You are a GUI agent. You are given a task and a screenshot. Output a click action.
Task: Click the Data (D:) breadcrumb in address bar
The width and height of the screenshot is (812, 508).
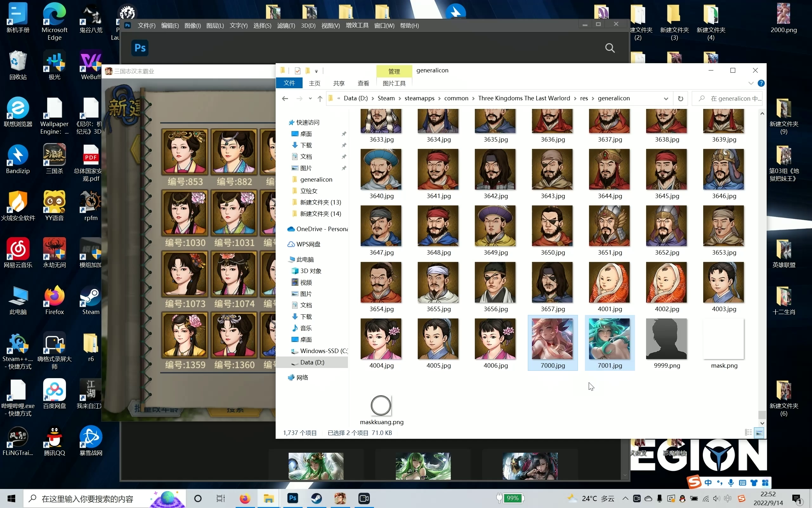pos(355,98)
